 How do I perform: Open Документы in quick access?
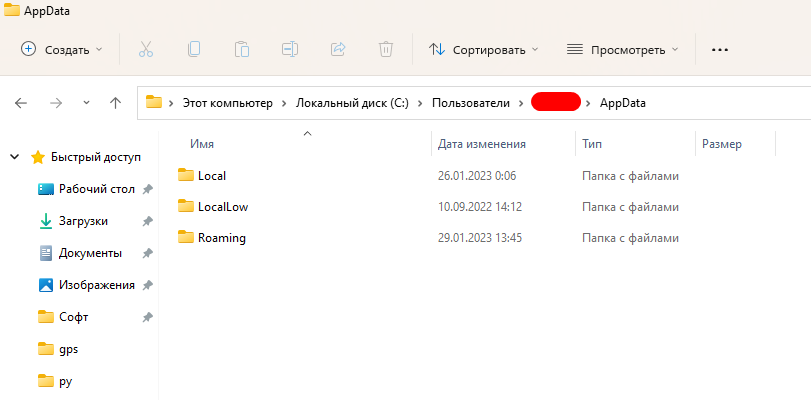(91, 253)
